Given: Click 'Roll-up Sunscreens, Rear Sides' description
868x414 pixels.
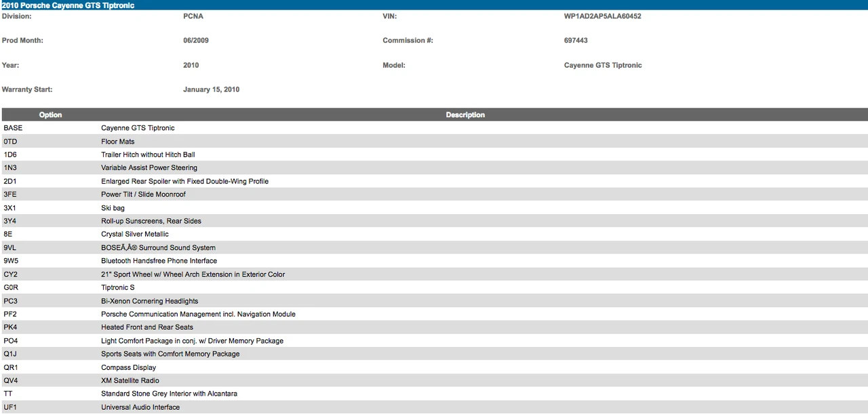Looking at the screenshot, I should click(x=151, y=221).
